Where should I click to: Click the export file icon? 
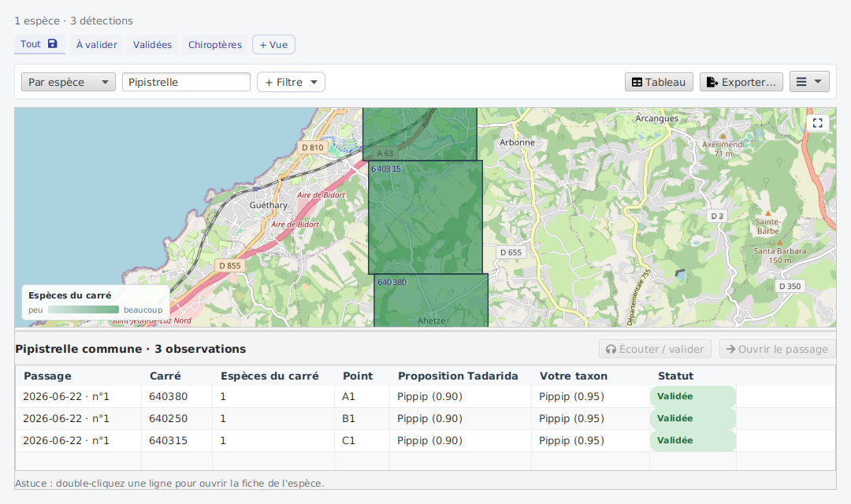pyautogui.click(x=712, y=82)
